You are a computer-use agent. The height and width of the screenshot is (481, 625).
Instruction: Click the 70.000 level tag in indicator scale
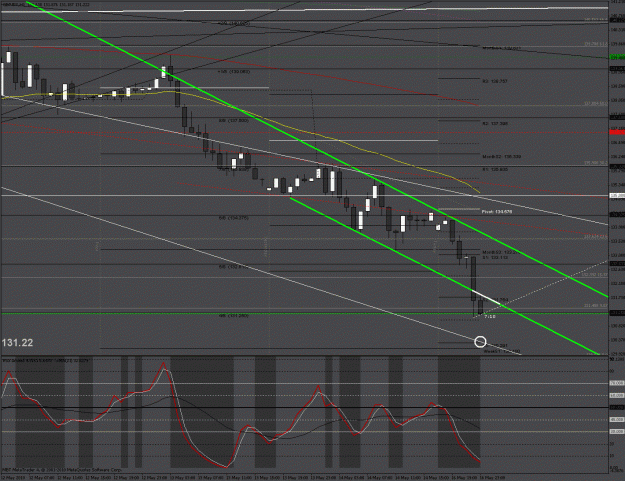click(617, 383)
